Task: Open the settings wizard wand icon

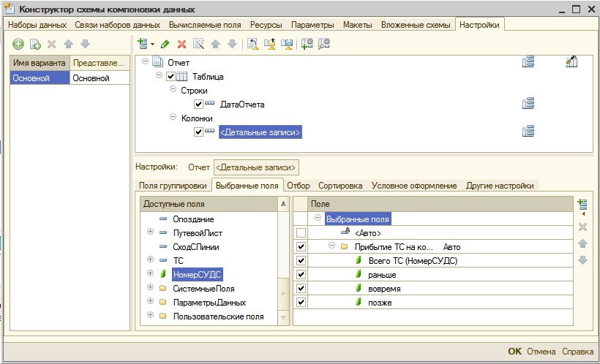Action: click(x=198, y=44)
